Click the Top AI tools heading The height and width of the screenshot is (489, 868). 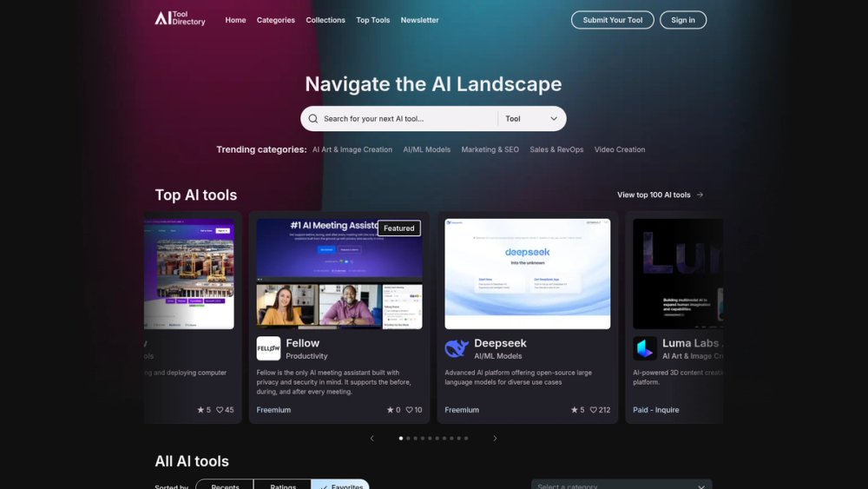pyautogui.click(x=196, y=195)
